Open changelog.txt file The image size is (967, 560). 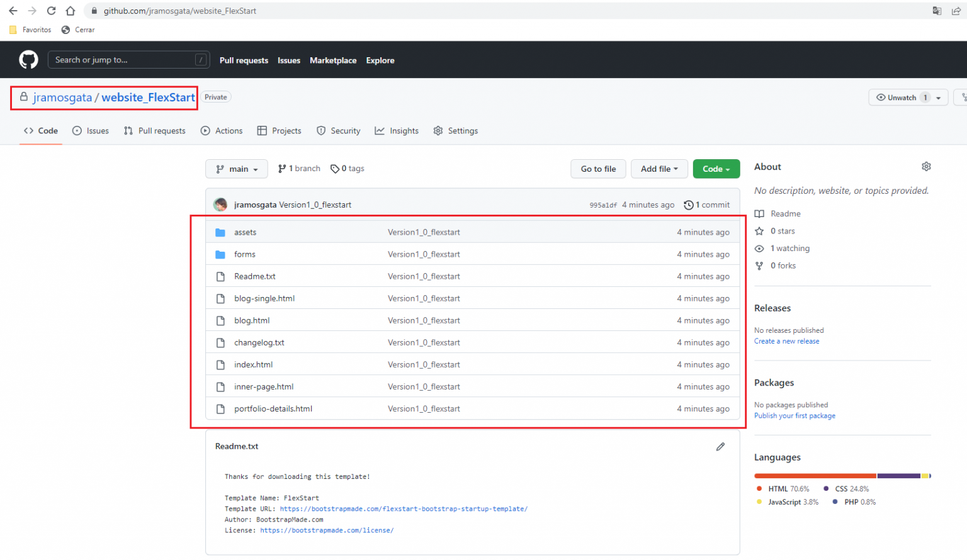pos(259,342)
